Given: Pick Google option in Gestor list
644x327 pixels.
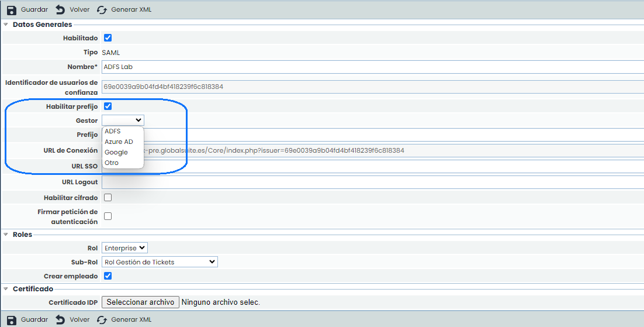Looking at the screenshot, I should click(116, 153).
